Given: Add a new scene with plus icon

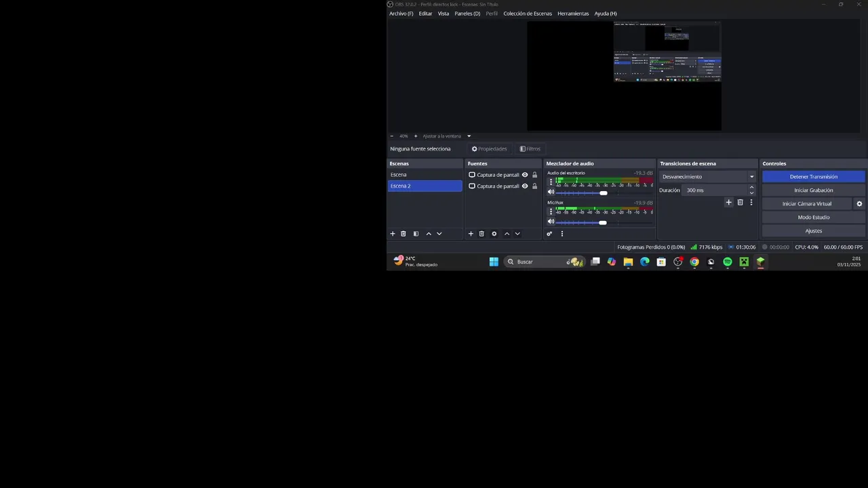Looking at the screenshot, I should [x=392, y=234].
